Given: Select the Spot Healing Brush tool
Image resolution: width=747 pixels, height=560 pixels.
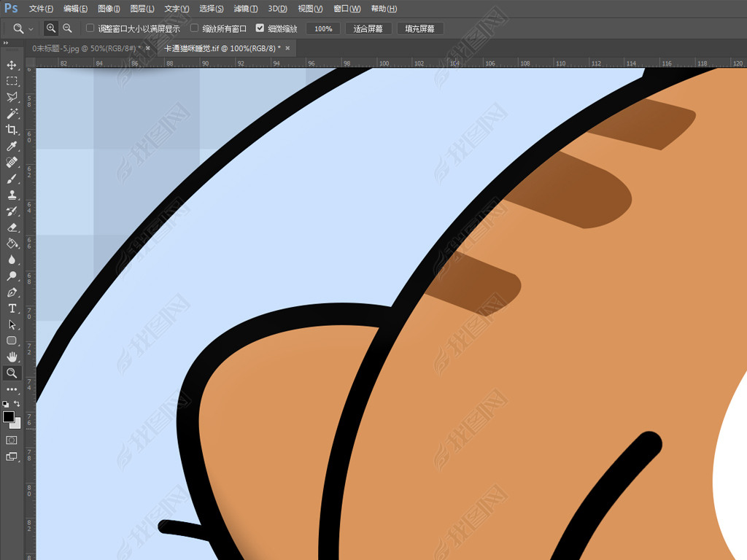Looking at the screenshot, I should [x=12, y=162].
